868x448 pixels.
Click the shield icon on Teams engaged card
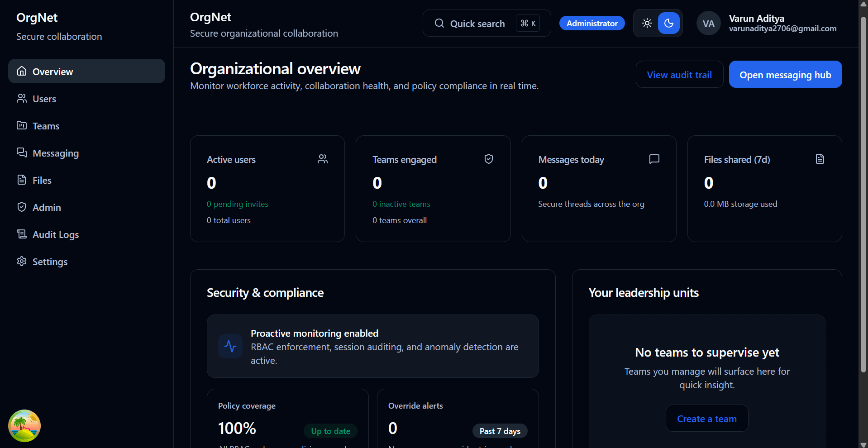pos(488,159)
